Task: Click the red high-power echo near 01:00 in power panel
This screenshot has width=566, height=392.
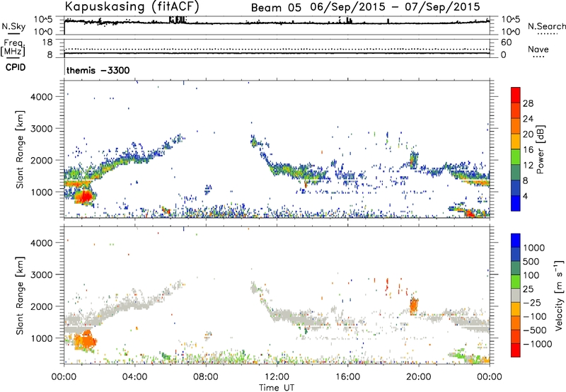Action: 85,197
